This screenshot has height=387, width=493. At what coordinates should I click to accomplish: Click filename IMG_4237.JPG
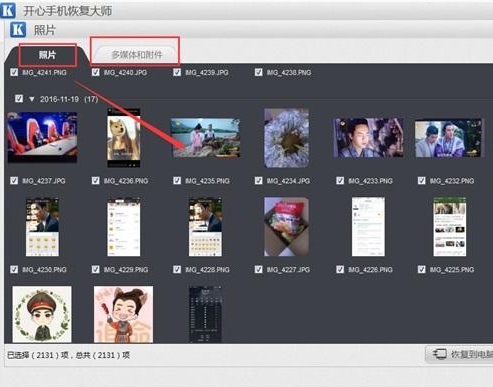point(44,181)
